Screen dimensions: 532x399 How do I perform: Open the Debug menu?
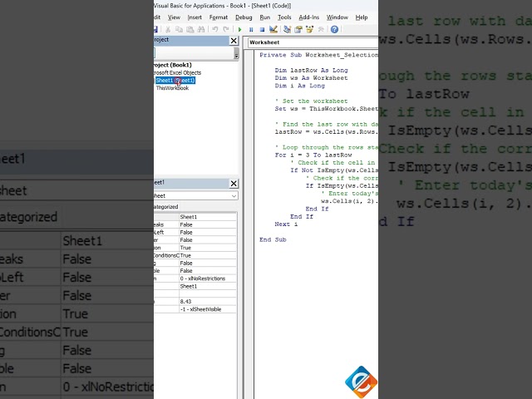coord(244,17)
